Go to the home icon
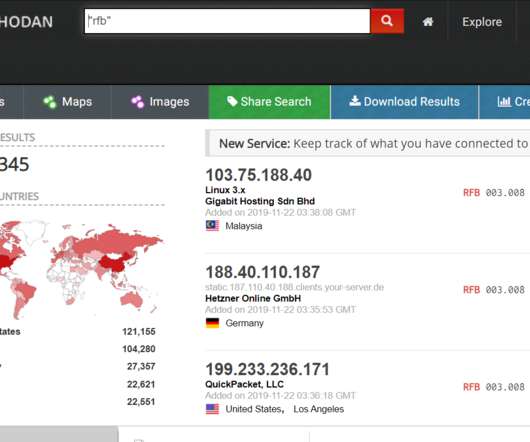530x442 pixels. click(428, 22)
